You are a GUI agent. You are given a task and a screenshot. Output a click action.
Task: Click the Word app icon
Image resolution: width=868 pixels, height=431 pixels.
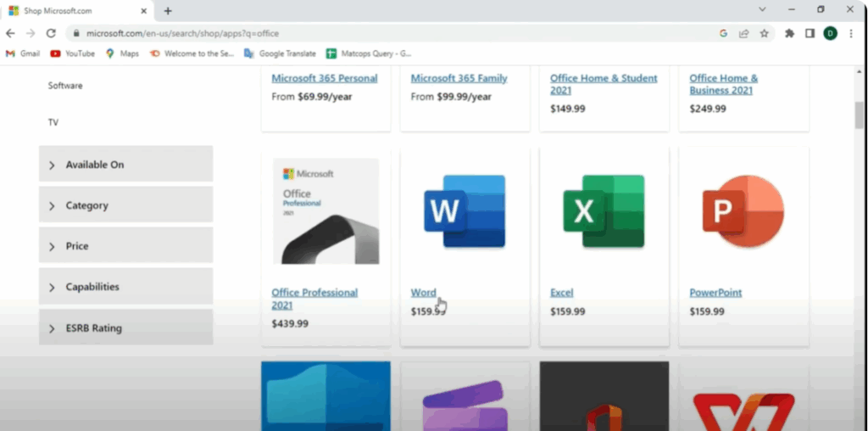coord(465,211)
